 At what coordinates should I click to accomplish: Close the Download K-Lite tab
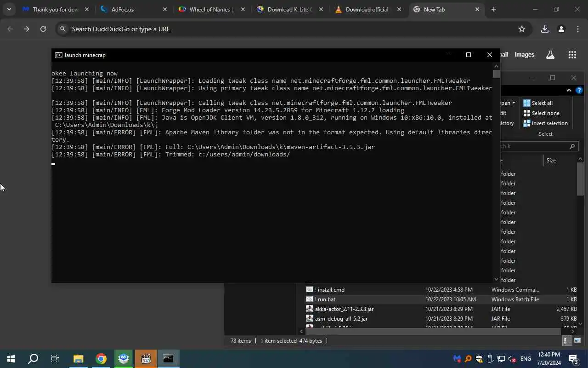point(321,9)
